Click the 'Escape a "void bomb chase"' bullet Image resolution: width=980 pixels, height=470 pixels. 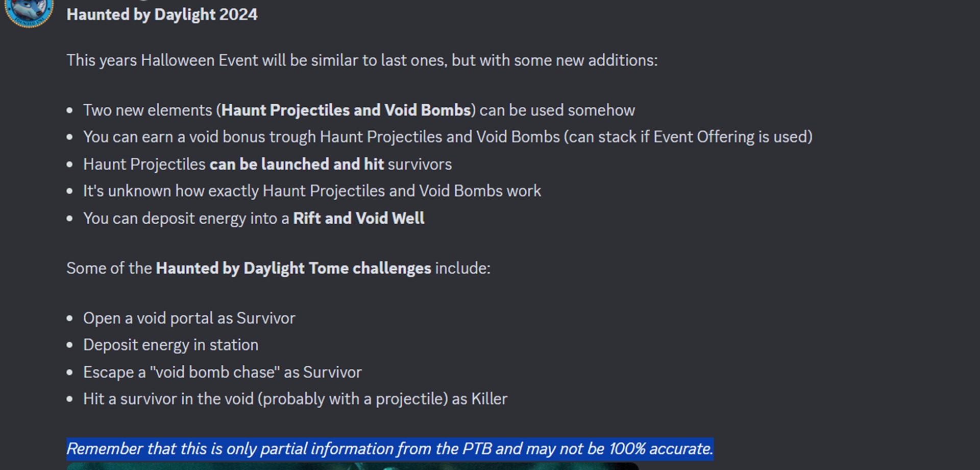tap(222, 372)
